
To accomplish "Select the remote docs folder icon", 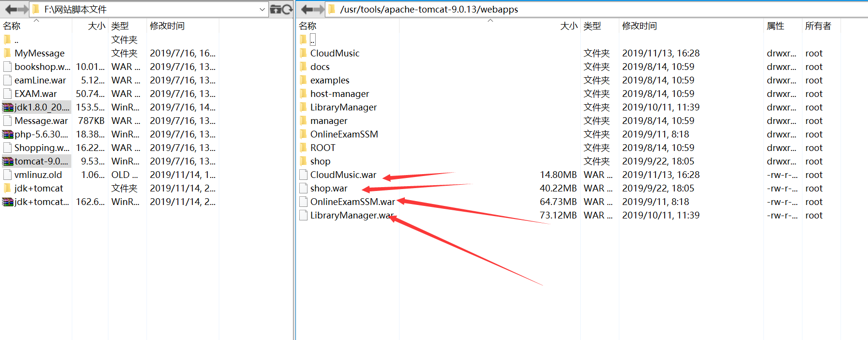I will coord(303,67).
